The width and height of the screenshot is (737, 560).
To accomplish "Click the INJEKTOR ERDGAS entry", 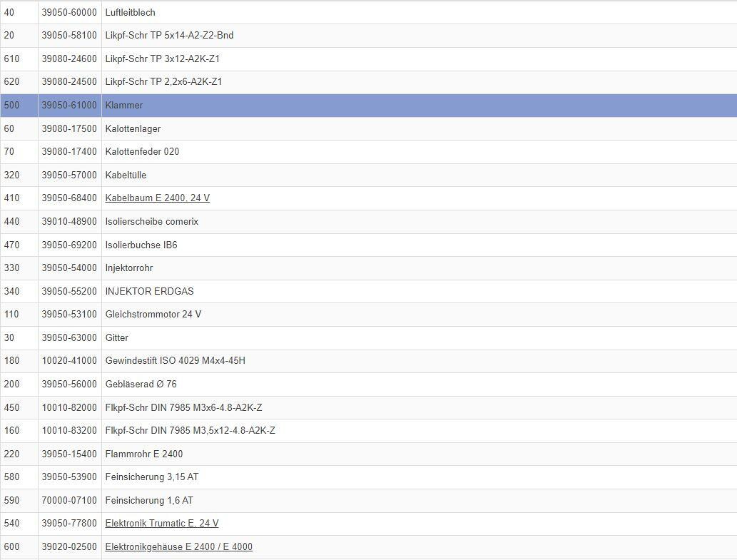I will tap(149, 292).
